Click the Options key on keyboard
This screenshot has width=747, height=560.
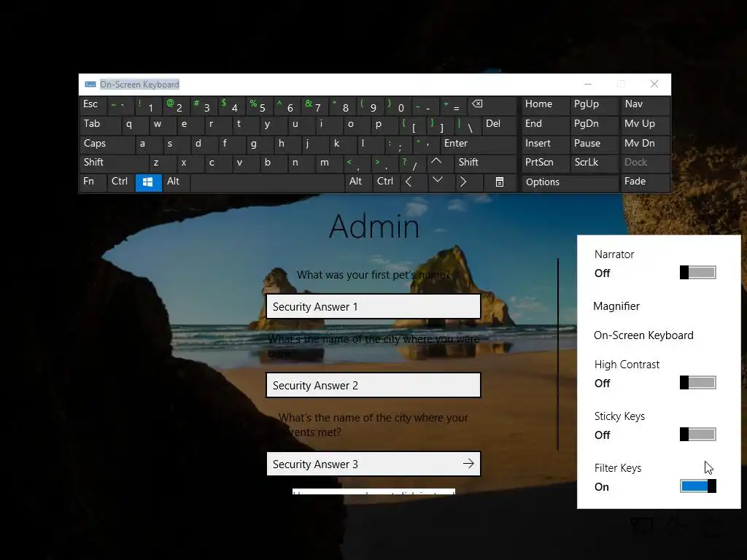(x=570, y=182)
